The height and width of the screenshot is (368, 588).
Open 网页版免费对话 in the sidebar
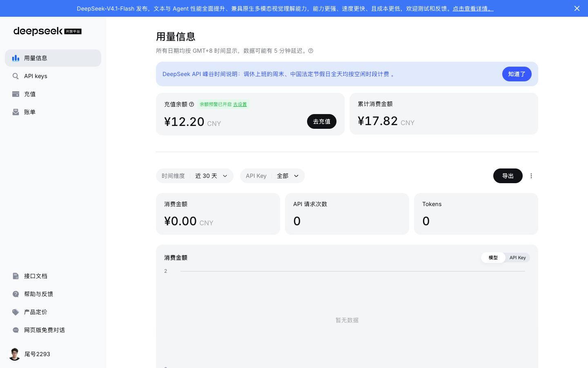pos(53,330)
